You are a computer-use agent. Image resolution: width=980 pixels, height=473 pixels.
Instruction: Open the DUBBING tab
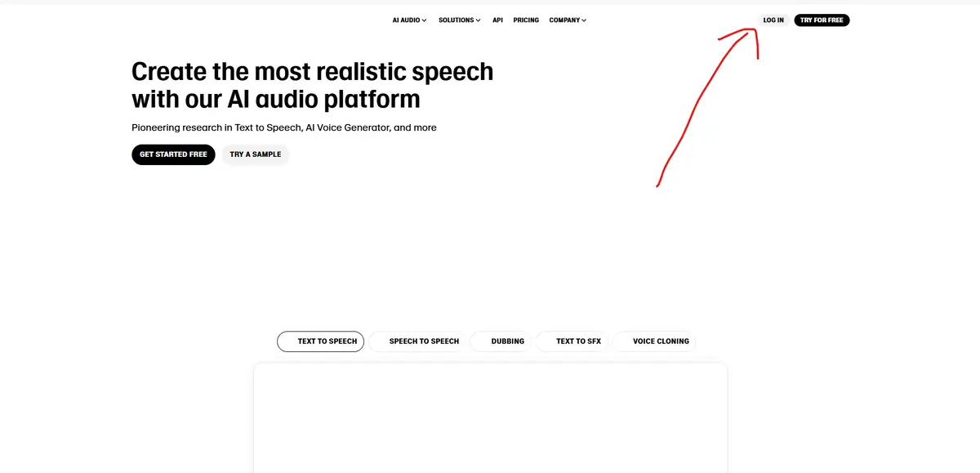click(501, 341)
